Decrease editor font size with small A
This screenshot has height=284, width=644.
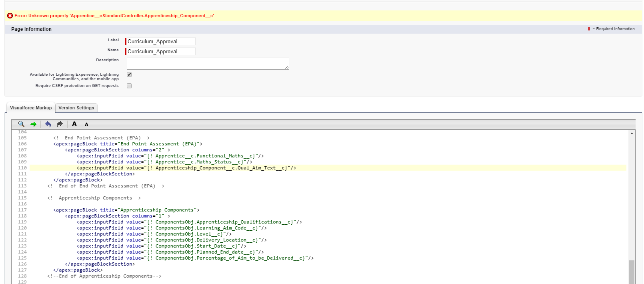click(86, 125)
